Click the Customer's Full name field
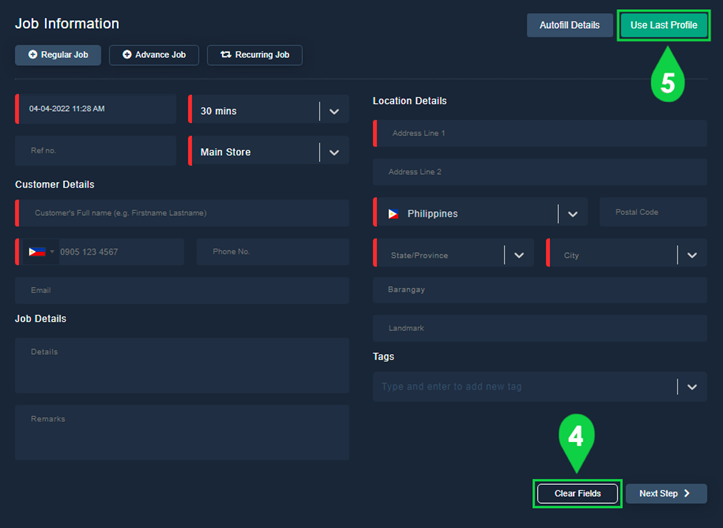Image resolution: width=723 pixels, height=528 pixels. point(182,213)
